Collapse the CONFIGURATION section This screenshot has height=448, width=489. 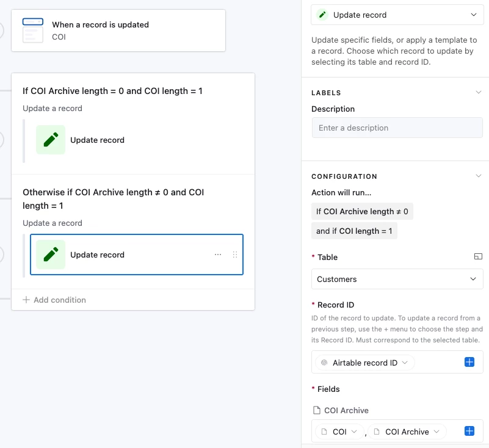click(x=478, y=176)
